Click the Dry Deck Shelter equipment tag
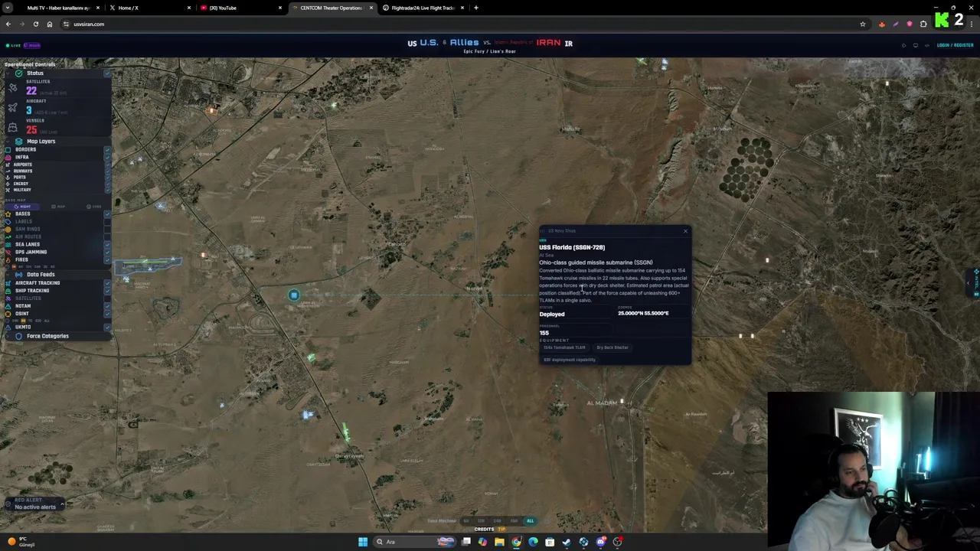This screenshot has width=980, height=551. (x=612, y=347)
